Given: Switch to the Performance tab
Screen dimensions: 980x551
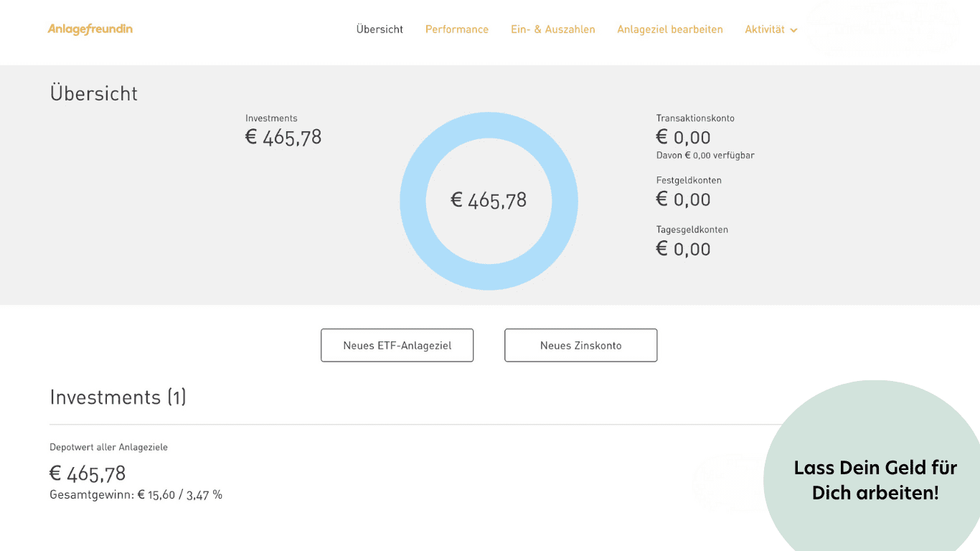Looking at the screenshot, I should pos(456,29).
